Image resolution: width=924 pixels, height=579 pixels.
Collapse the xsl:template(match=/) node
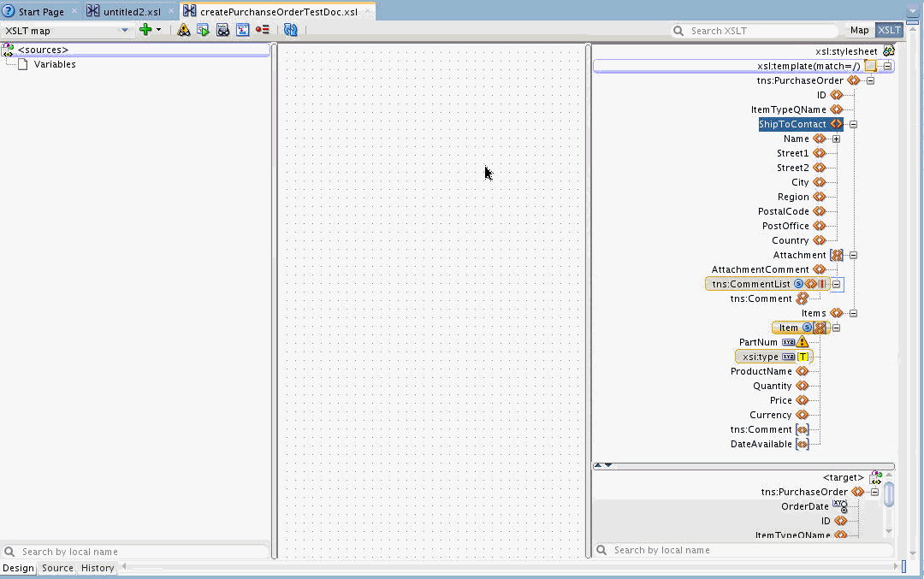[887, 66]
